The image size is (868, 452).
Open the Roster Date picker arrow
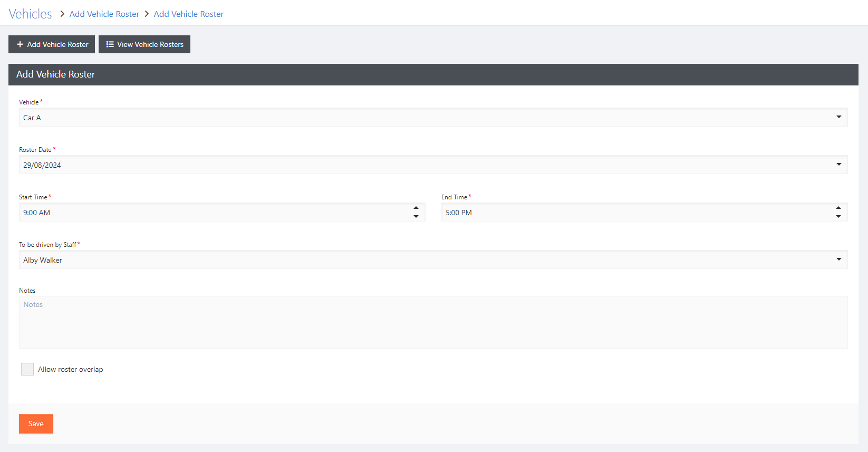point(839,165)
